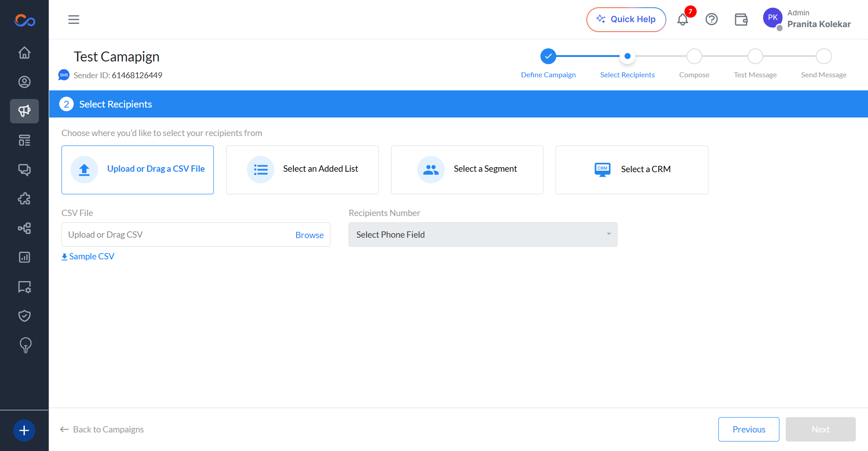Choose Select a CRM option
The height and width of the screenshot is (451, 868).
tap(632, 170)
